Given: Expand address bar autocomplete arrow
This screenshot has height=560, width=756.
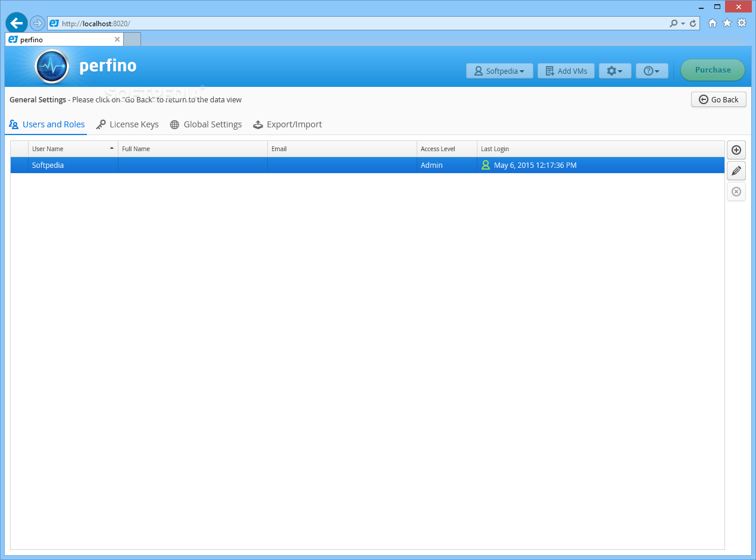Looking at the screenshot, I should click(683, 24).
